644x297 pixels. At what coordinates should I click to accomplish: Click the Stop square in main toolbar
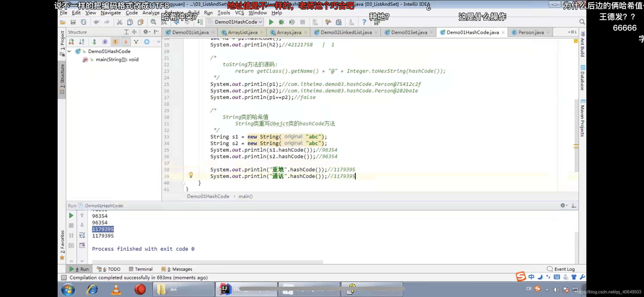[x=303, y=22]
